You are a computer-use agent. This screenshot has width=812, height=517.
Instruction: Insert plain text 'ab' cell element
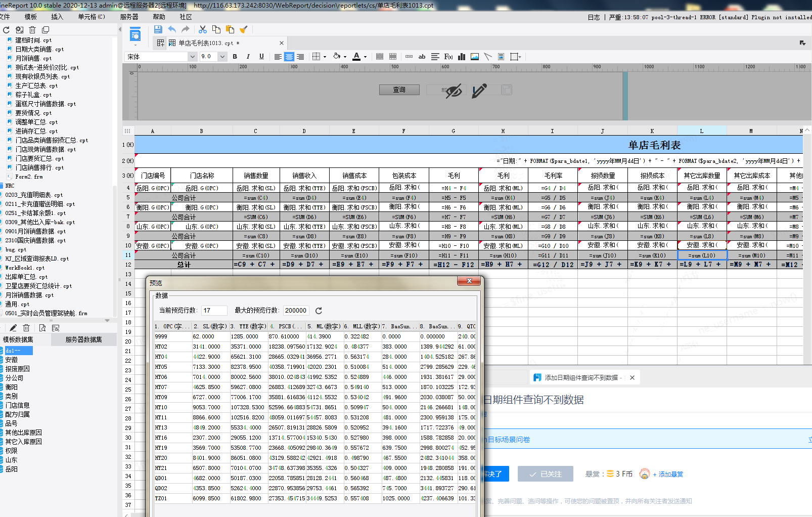(x=422, y=57)
